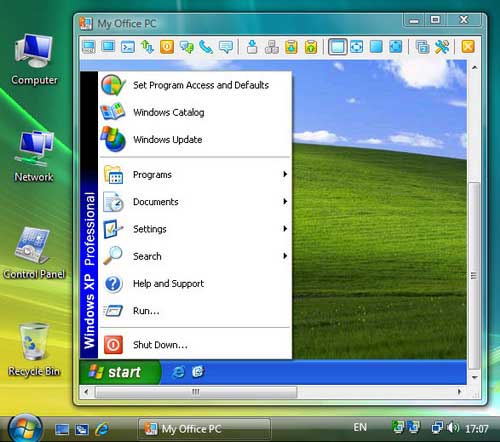Choose Run... in the Start menu
Image resolution: width=500 pixels, height=442 pixels.
tap(195, 311)
